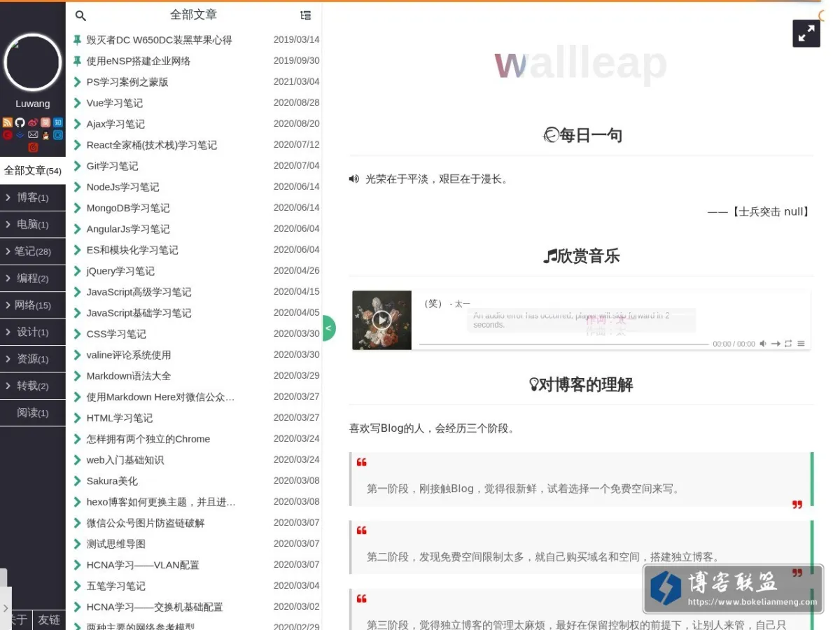Screen dimensions: 840x630
Task: Collapse article list with green arrow tab
Action: click(328, 328)
